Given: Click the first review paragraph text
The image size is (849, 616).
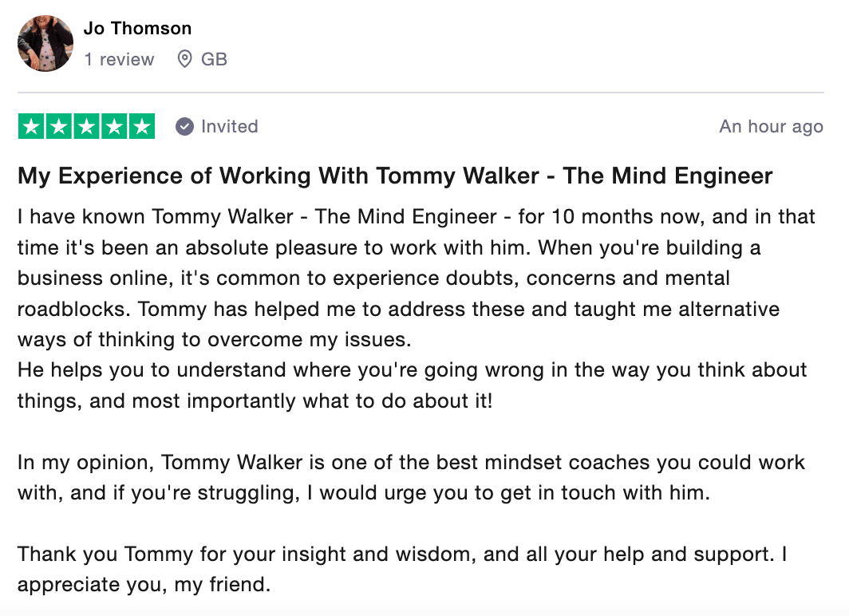Looking at the screenshot, I should click(416, 278).
